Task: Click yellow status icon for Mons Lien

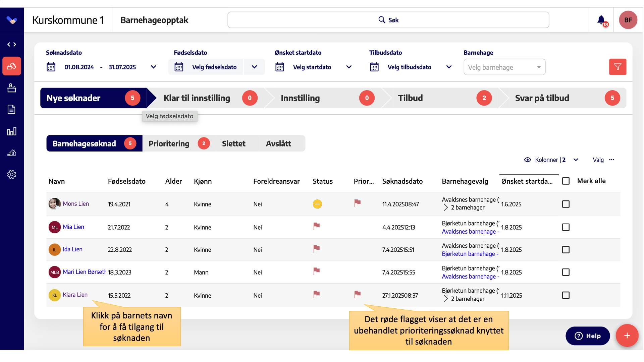Action: (317, 204)
